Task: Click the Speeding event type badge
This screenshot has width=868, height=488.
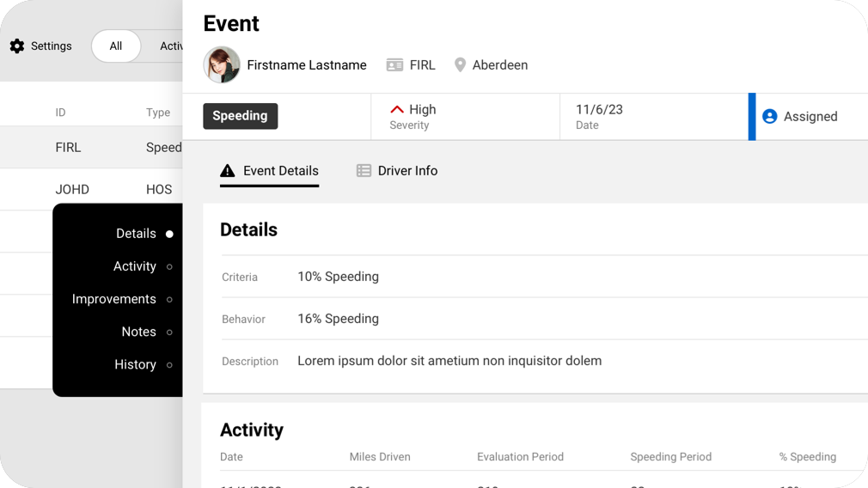Action: (240, 116)
